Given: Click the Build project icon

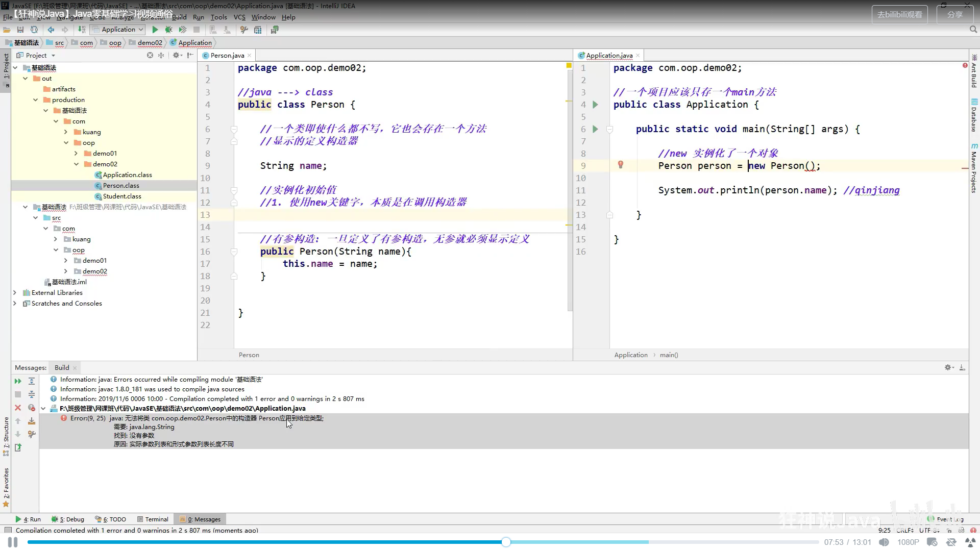Looking at the screenshot, I should coord(82,30).
